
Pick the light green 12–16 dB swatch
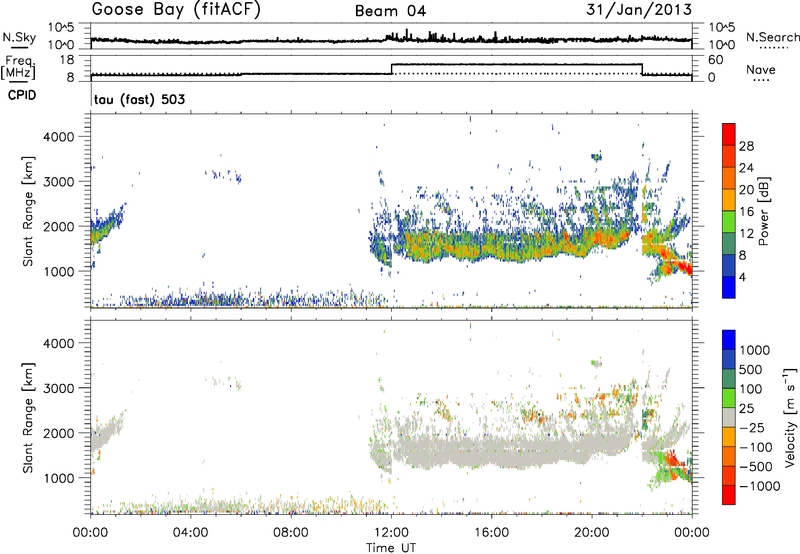(x=729, y=222)
